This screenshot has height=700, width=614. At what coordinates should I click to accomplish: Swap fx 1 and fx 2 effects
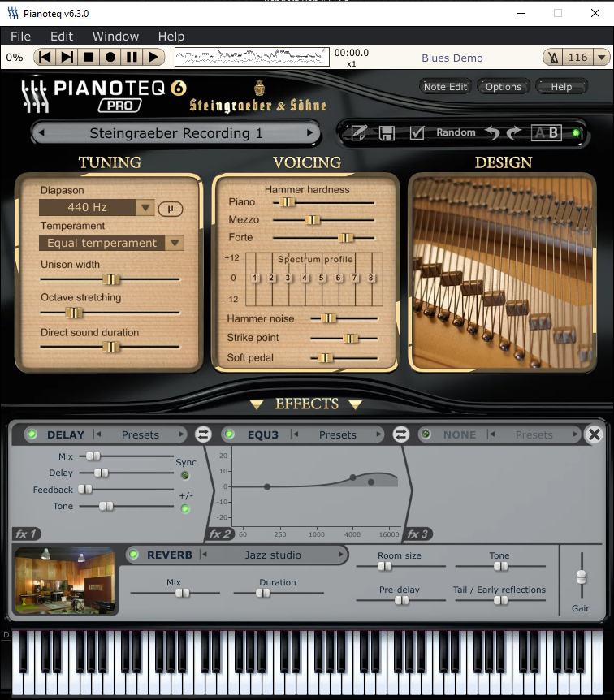(203, 434)
